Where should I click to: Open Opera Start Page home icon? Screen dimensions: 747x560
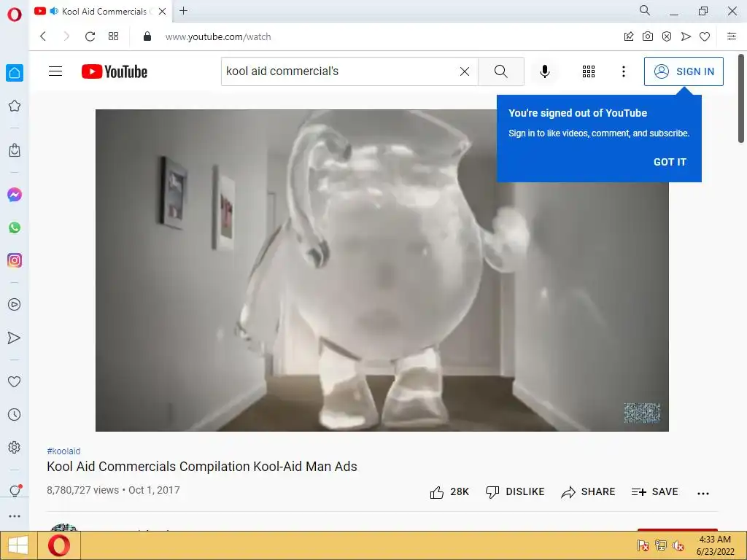[15, 73]
